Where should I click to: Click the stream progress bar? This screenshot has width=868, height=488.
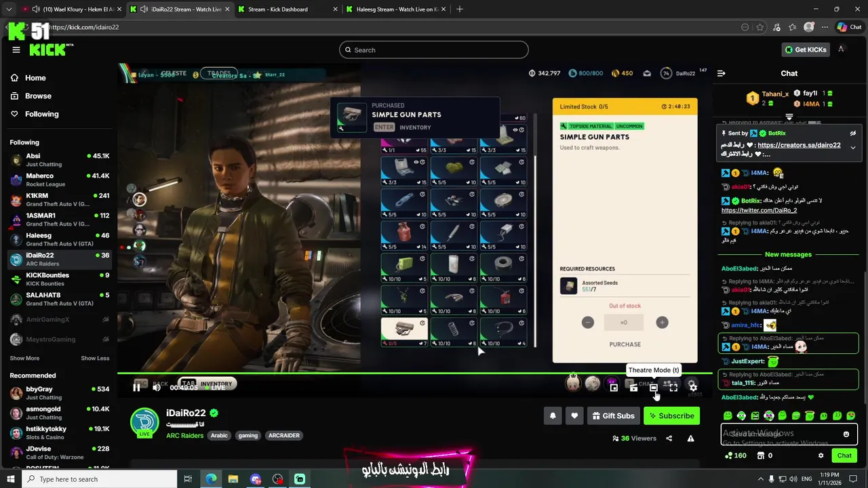point(414,373)
